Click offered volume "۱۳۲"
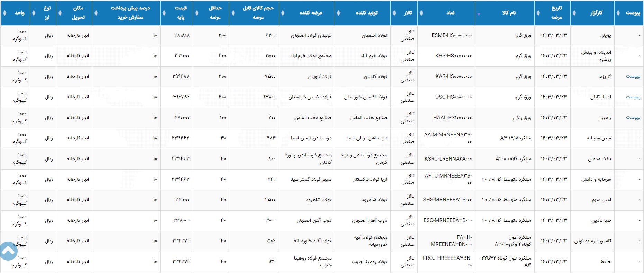The image size is (644, 273). coord(272,262)
